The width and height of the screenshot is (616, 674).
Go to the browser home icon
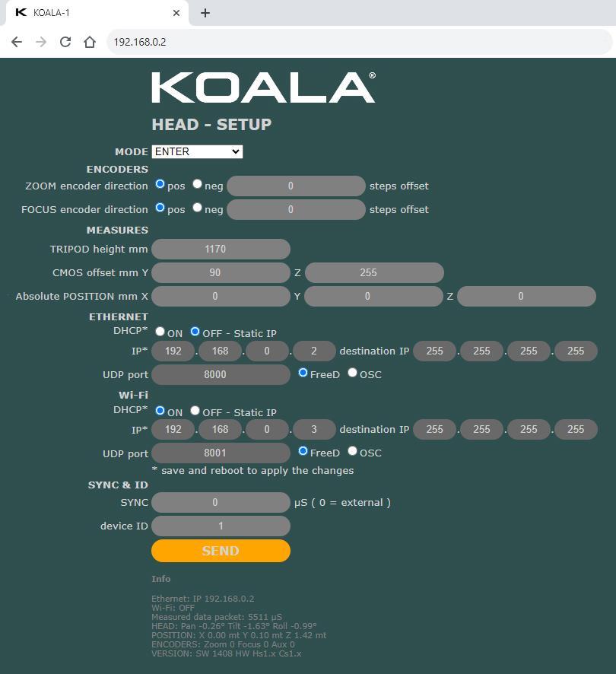click(x=90, y=42)
